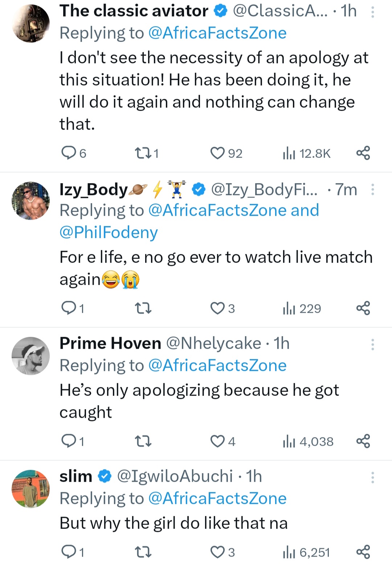The height and width of the screenshot is (565, 392).
Task: Open more options on Prime Hoven's tweet
Action: click(372, 344)
